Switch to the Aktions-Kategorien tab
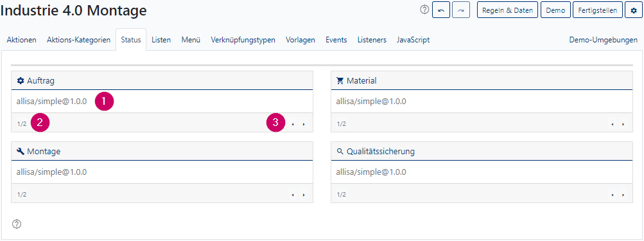 tap(78, 40)
